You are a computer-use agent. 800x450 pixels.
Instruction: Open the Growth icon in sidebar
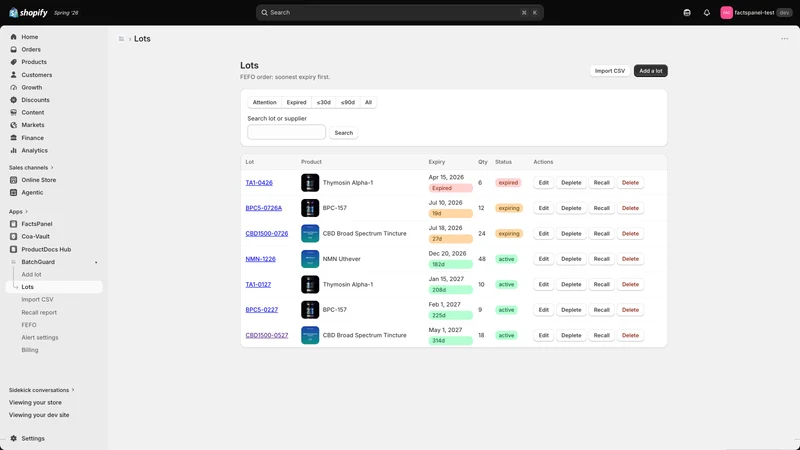(x=14, y=87)
